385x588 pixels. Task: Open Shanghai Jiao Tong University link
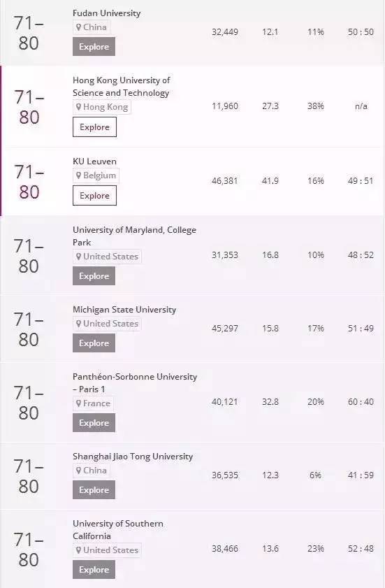pos(133,457)
